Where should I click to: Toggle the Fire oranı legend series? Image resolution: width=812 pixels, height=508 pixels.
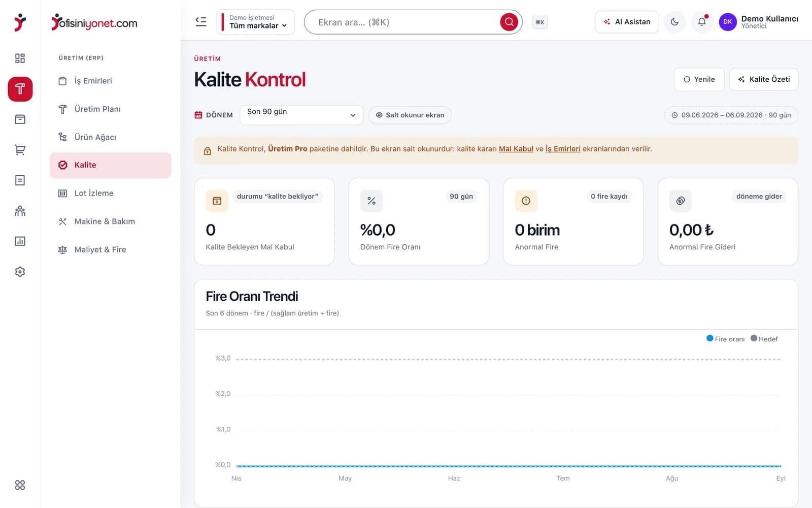pyautogui.click(x=726, y=339)
